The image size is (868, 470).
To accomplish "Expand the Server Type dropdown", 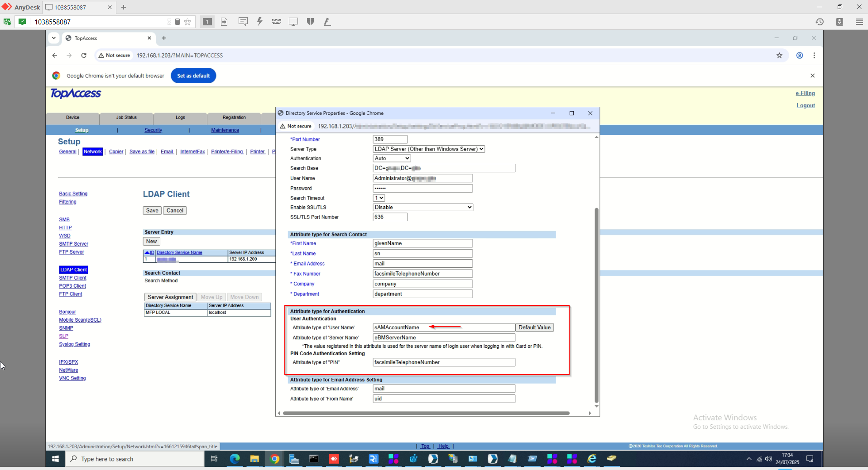I will click(x=428, y=149).
